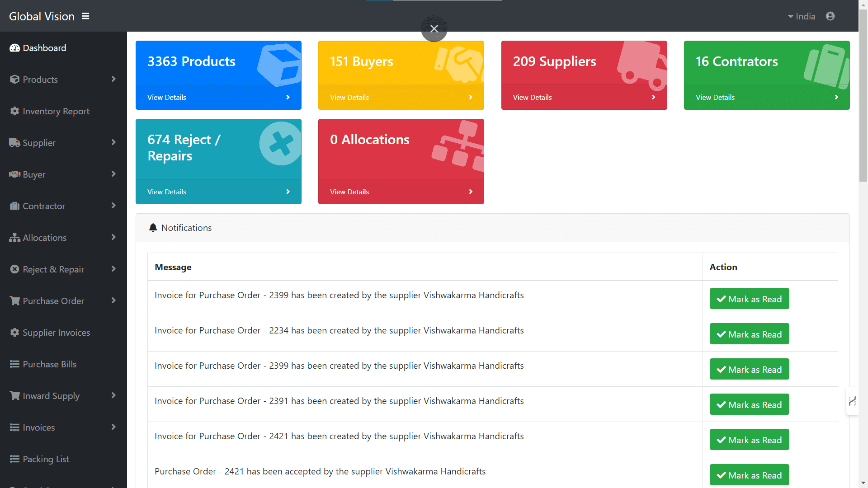Toggle the hamburger sidebar menu icon
The image size is (868, 488).
point(85,16)
